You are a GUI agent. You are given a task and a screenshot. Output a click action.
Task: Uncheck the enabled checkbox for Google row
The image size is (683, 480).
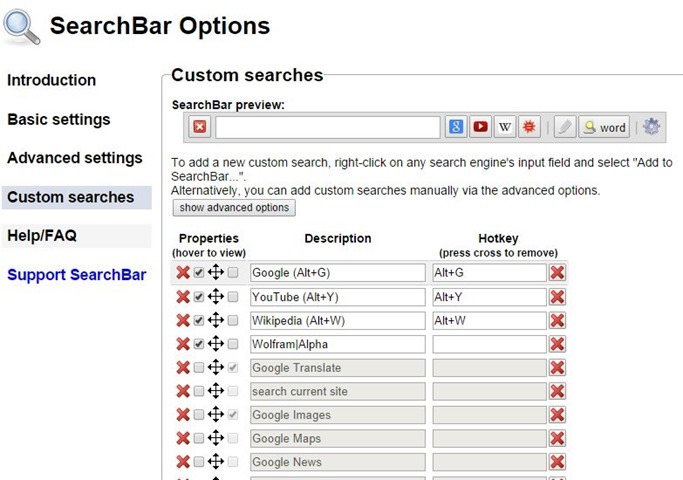tap(199, 273)
